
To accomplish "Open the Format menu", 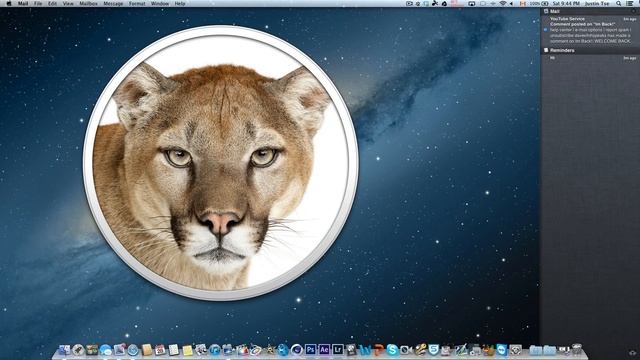I will 137,3.
